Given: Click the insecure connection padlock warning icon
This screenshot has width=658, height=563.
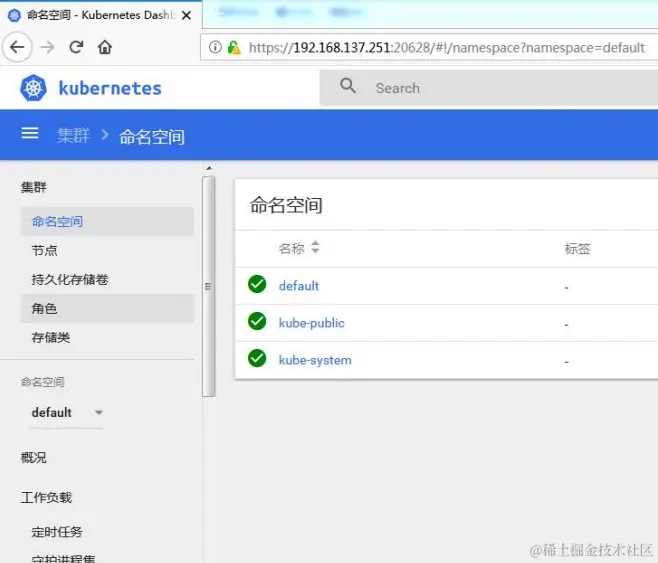Looking at the screenshot, I should click(x=234, y=47).
